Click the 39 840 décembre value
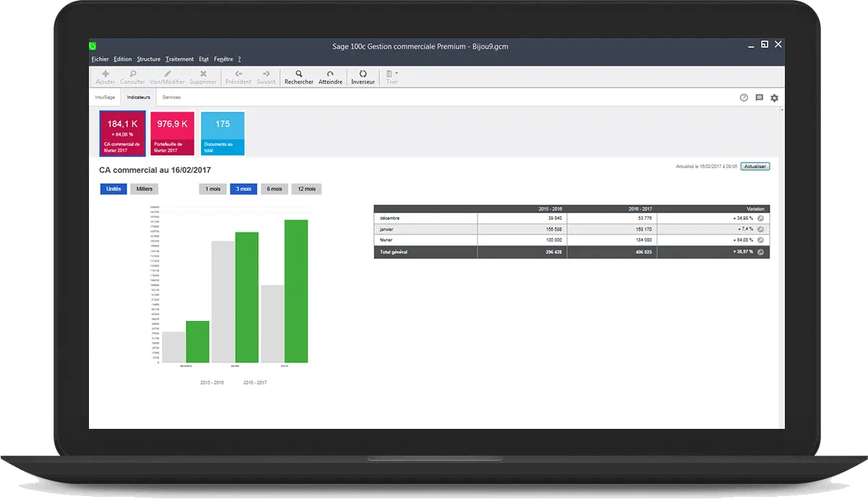 pos(556,218)
